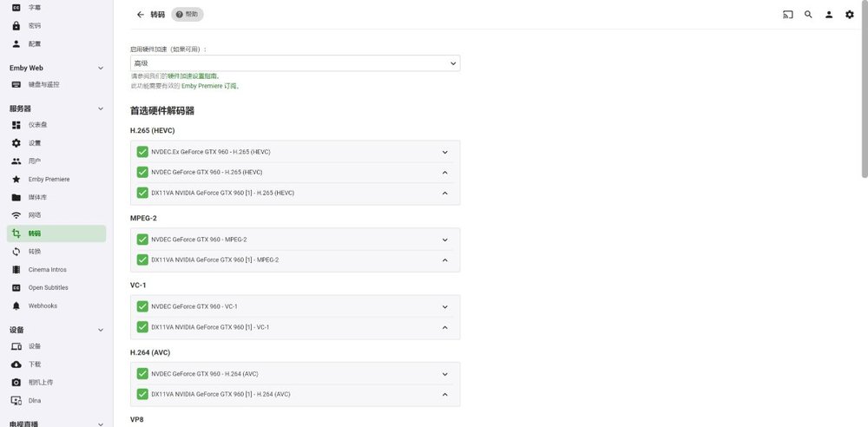Toggle DX11VA NVIDIA GTX 960 MPEG-2 checkbox
Screen dimensions: 868x427
click(x=142, y=259)
